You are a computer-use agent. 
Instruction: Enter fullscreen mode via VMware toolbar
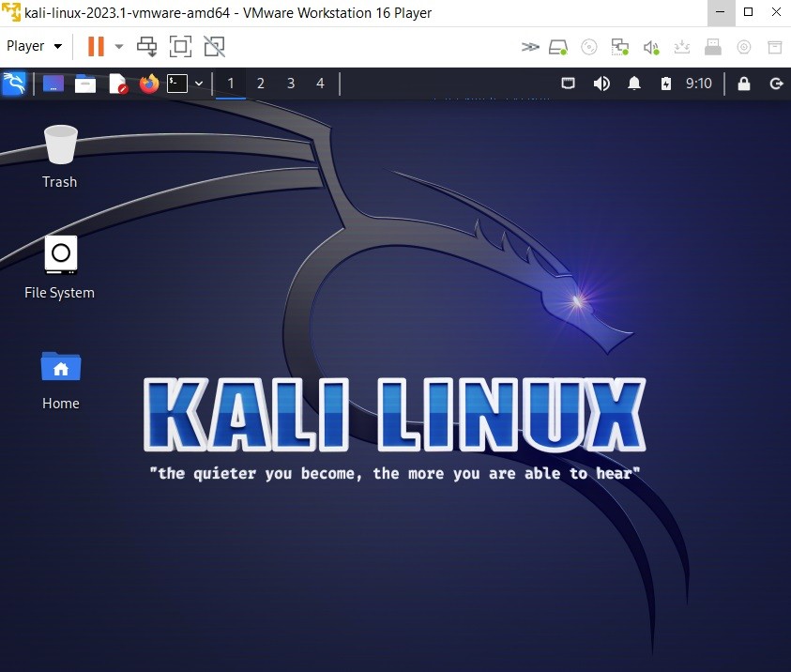pos(178,46)
